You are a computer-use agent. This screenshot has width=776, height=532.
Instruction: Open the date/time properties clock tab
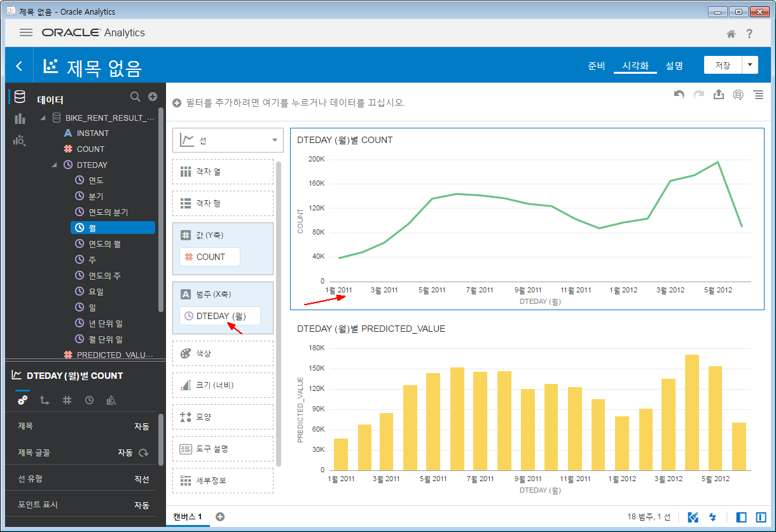(x=89, y=400)
